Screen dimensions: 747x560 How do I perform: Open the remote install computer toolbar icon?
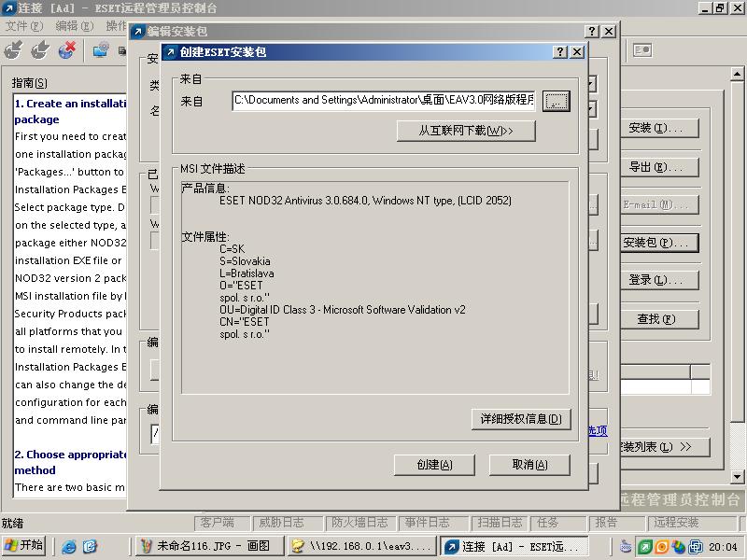coord(99,50)
